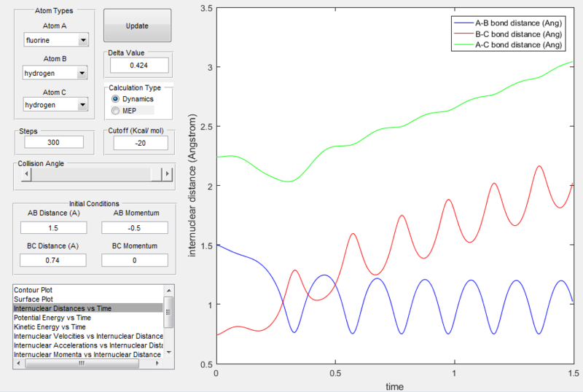Click the plot list scroll up arrow
The width and height of the screenshot is (583, 392).
(x=169, y=290)
